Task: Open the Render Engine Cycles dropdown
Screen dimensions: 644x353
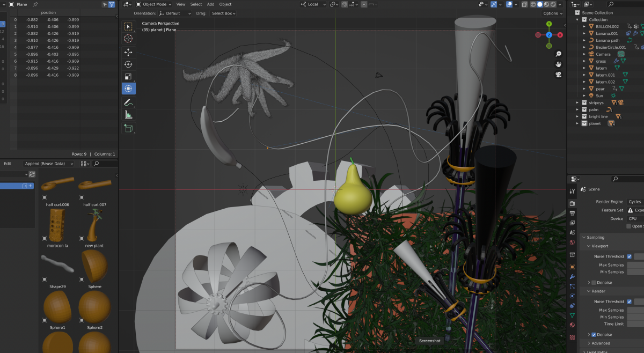Action: [634, 202]
